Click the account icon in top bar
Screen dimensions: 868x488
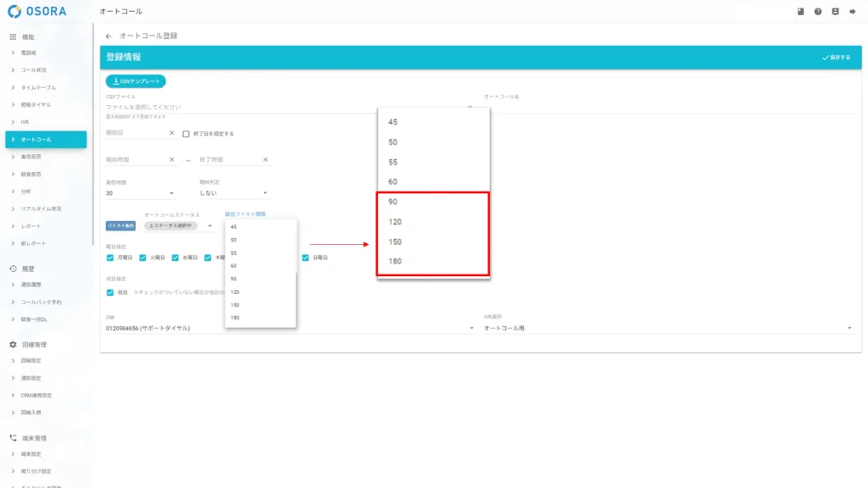click(835, 12)
